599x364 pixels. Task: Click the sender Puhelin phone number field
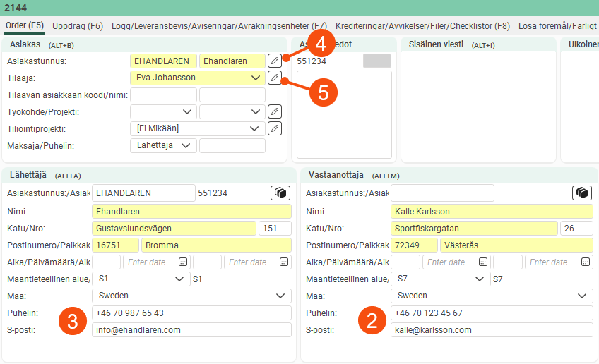(x=191, y=313)
